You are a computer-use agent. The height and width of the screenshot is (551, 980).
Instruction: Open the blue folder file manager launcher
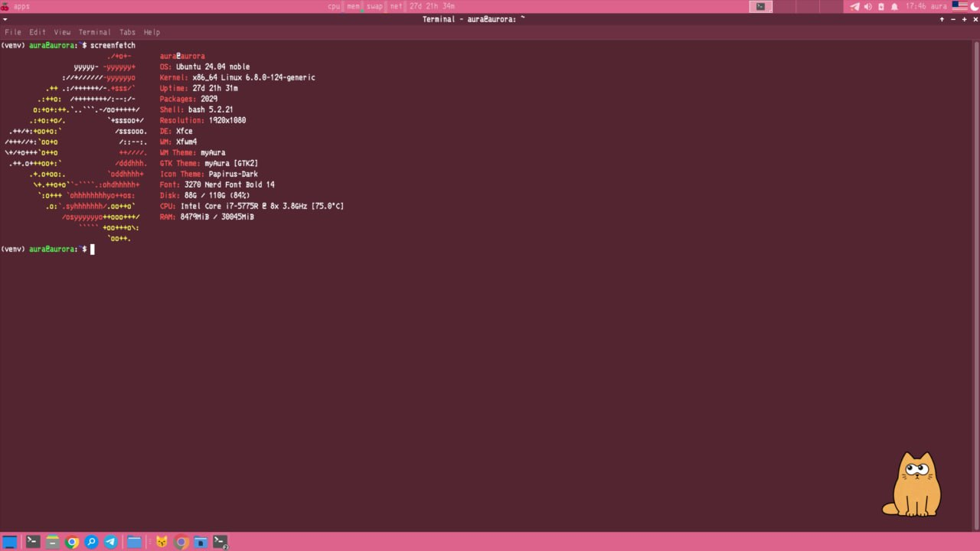134,542
